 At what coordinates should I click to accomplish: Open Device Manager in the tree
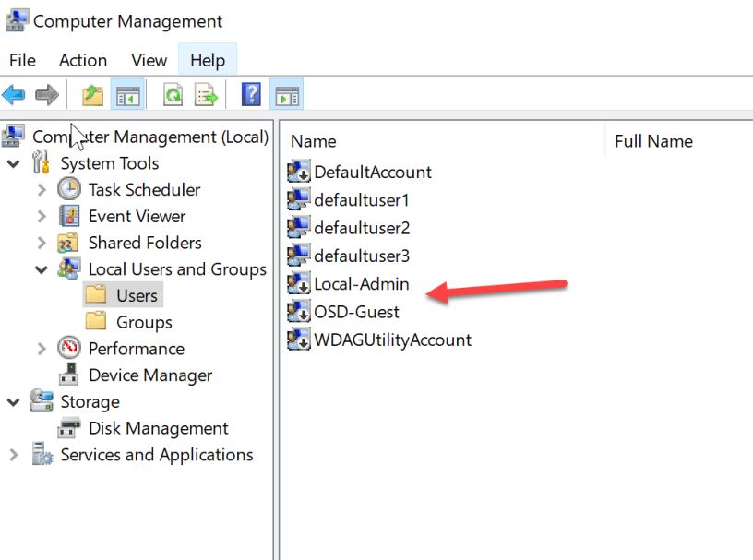click(149, 375)
